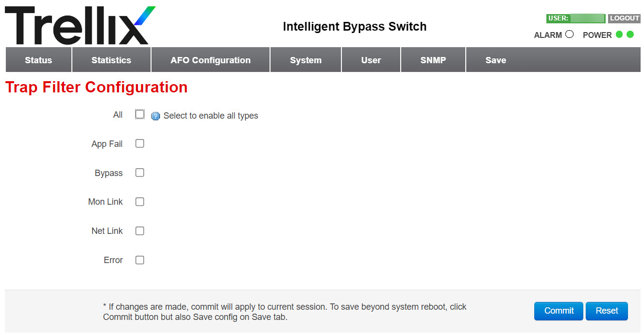Open the AFO Configuration menu
The image size is (644, 335).
point(210,60)
